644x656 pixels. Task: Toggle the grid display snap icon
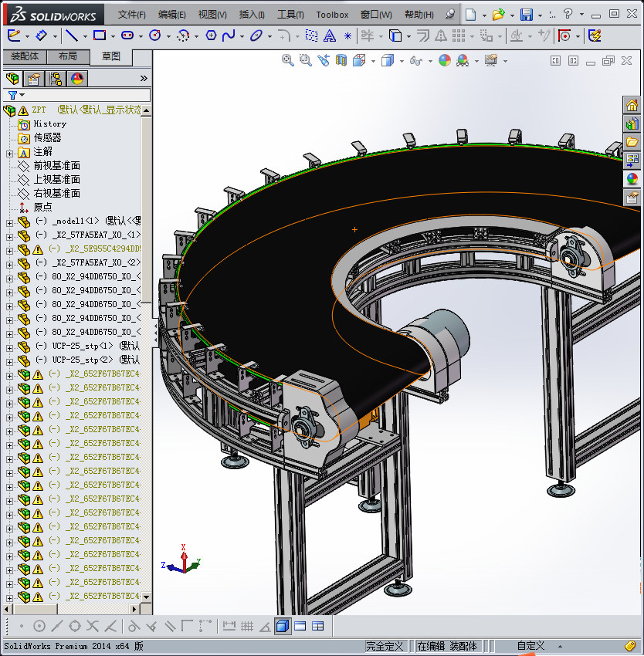click(247, 626)
